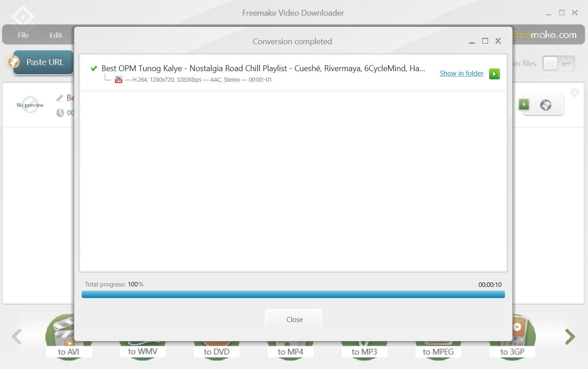Open the file location via 'Show in folder'
This screenshot has height=369, width=588.
coord(461,73)
